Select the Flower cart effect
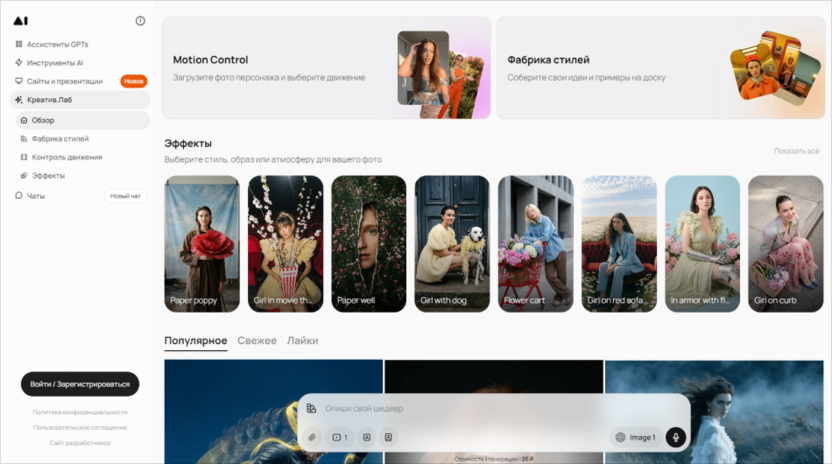This screenshot has width=832, height=464. 535,244
